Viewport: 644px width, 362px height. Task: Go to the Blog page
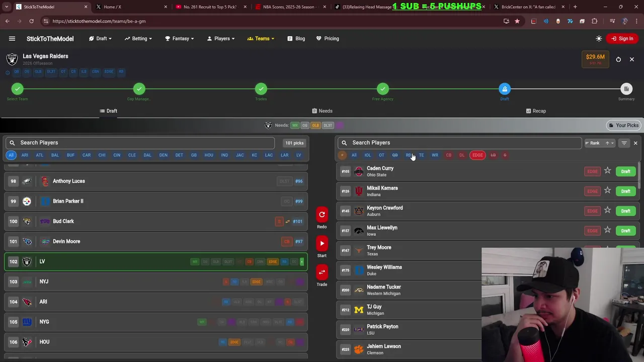[x=296, y=39]
